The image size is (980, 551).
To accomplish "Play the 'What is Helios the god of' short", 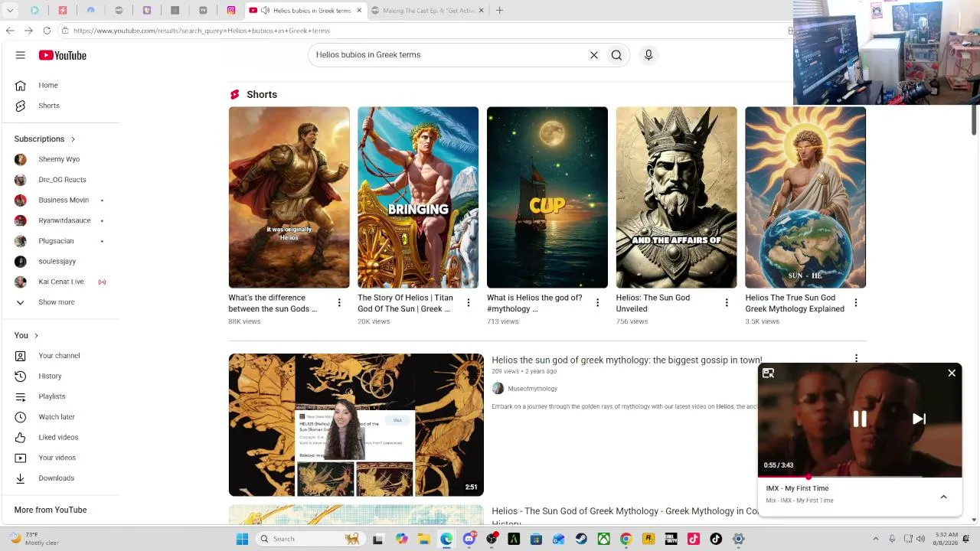I will point(547,197).
